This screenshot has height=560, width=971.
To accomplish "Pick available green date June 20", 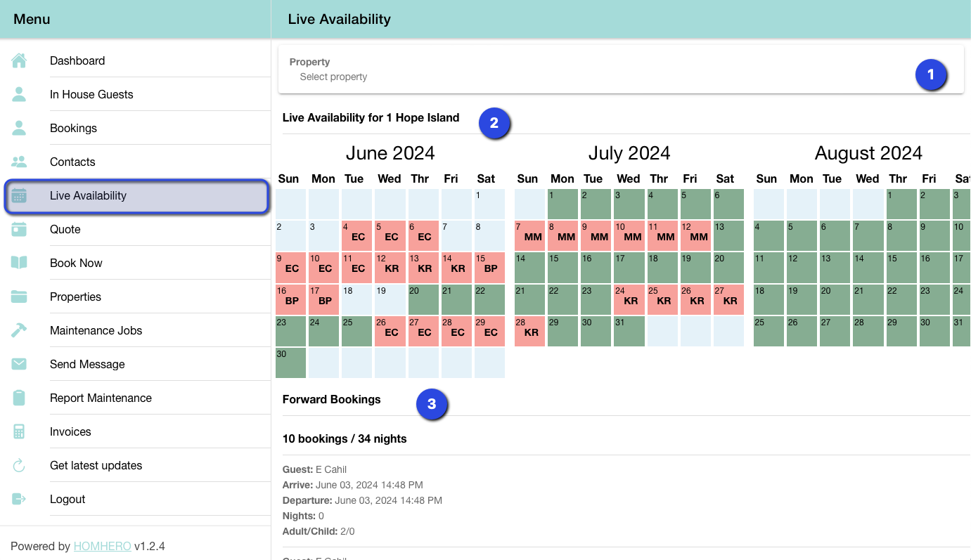I will 423,299.
